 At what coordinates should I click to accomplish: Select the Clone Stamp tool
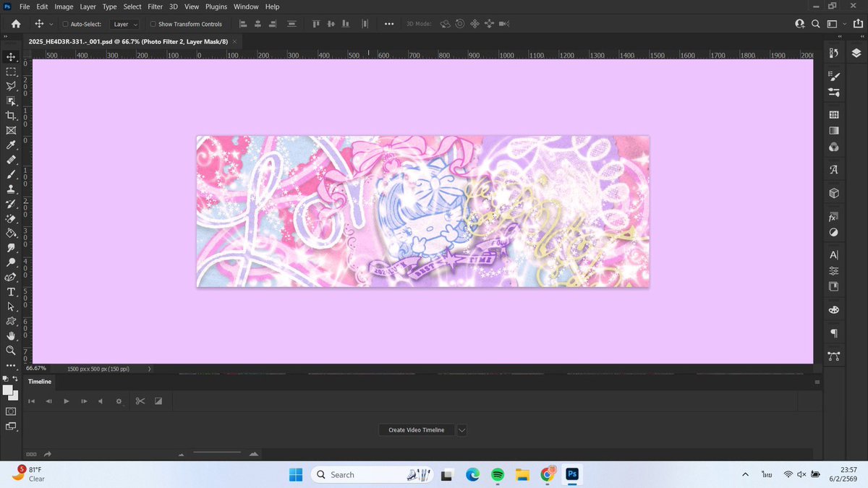[x=11, y=190]
